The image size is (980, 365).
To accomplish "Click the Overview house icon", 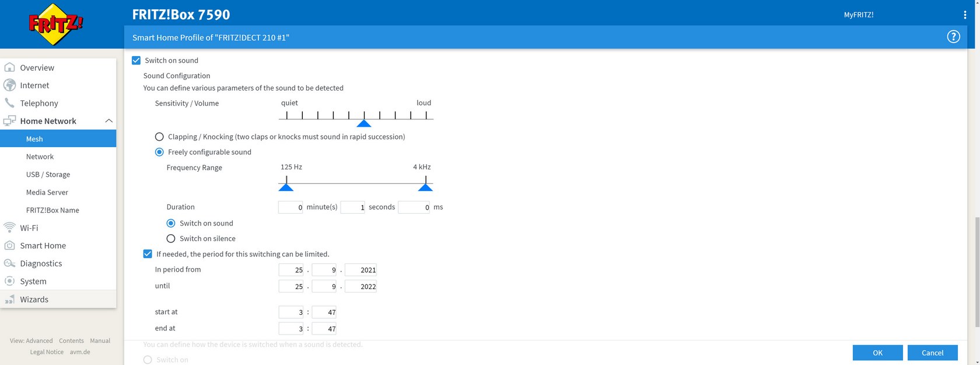I will (x=9, y=67).
